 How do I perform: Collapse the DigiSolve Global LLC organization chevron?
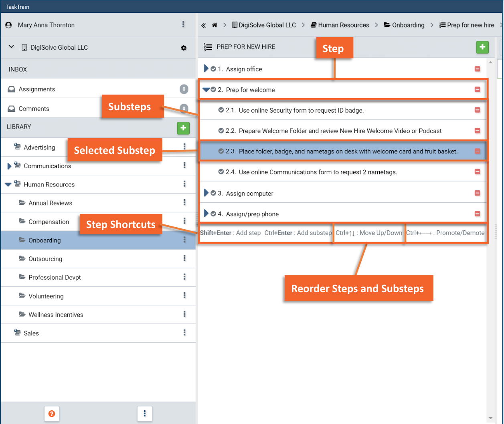pos(11,47)
